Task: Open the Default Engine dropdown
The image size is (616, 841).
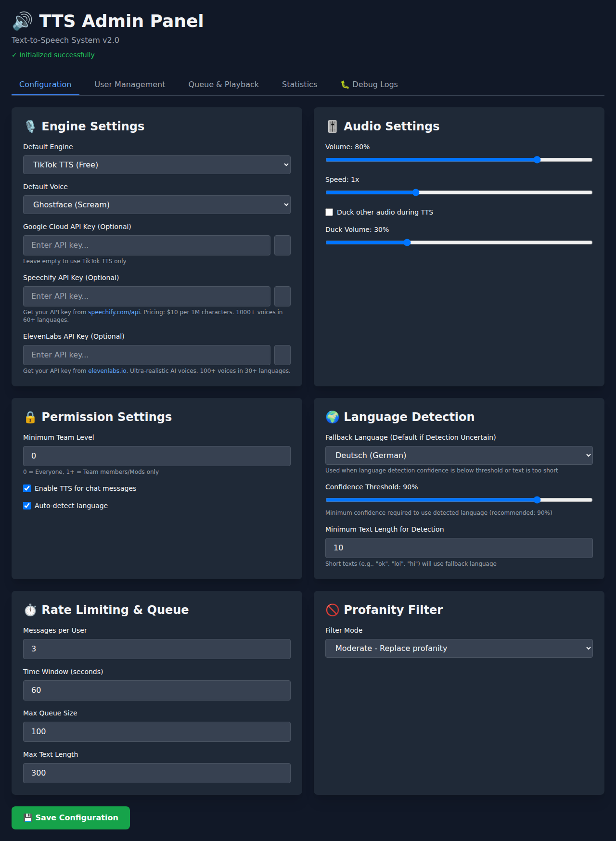Action: pyautogui.click(x=157, y=165)
